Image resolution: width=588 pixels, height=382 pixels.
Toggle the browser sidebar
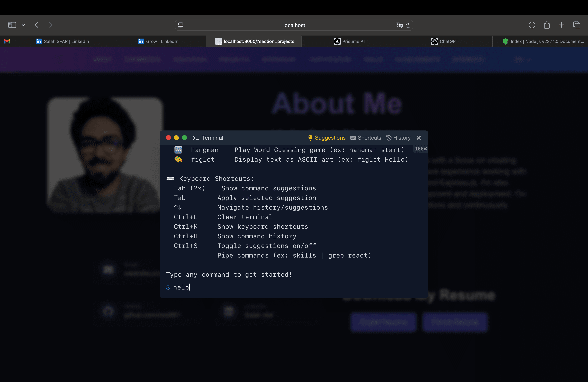[x=12, y=25]
